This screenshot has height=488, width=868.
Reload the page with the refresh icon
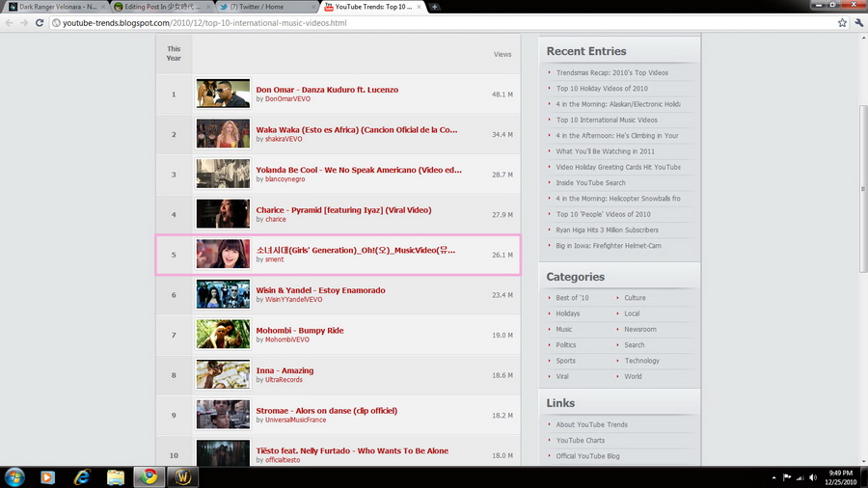[x=40, y=23]
